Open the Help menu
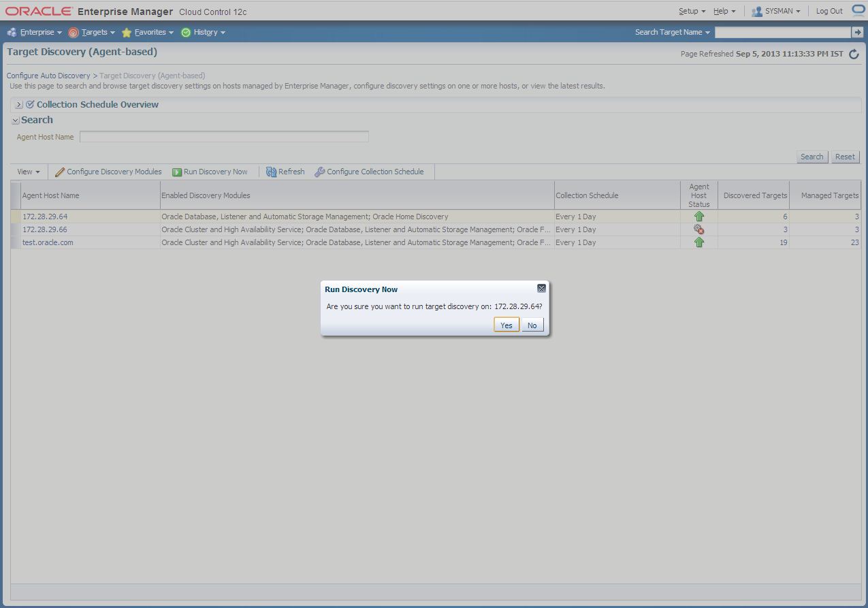This screenshot has height=608, width=868. click(x=724, y=11)
